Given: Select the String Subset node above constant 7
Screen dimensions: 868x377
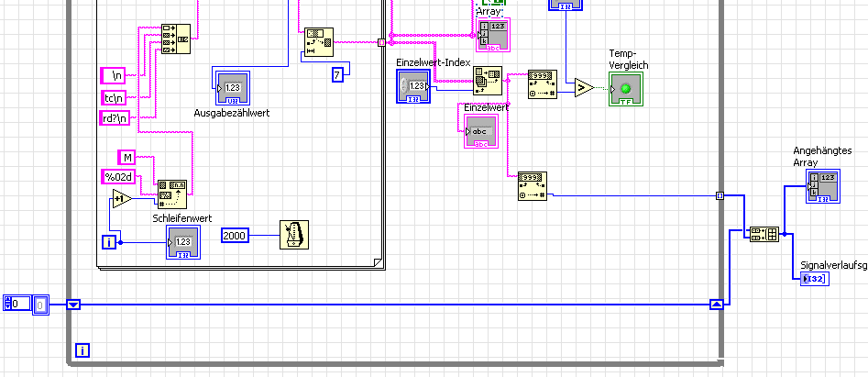Looking at the screenshot, I should (x=319, y=42).
